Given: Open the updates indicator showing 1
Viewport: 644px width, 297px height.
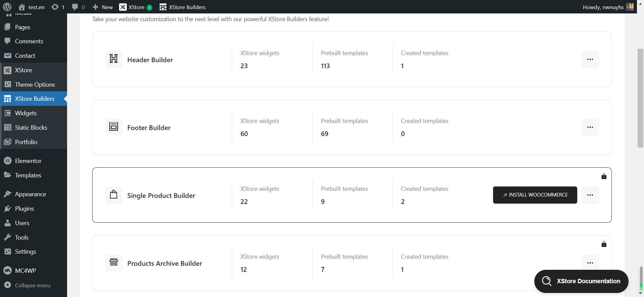Looking at the screenshot, I should tap(58, 7).
